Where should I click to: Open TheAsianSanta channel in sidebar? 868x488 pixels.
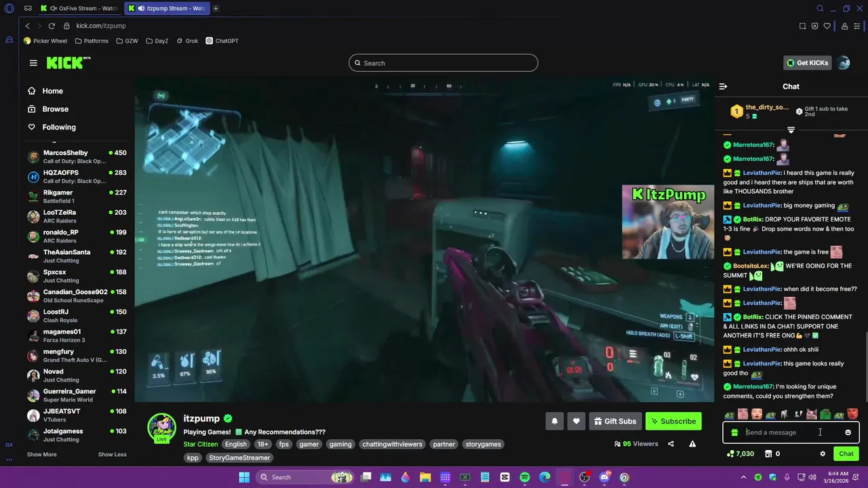[x=76, y=256]
